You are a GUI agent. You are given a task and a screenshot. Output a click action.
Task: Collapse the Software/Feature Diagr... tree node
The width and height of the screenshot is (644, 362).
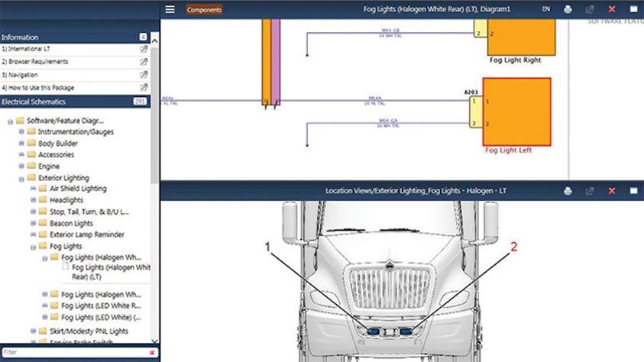[10, 121]
